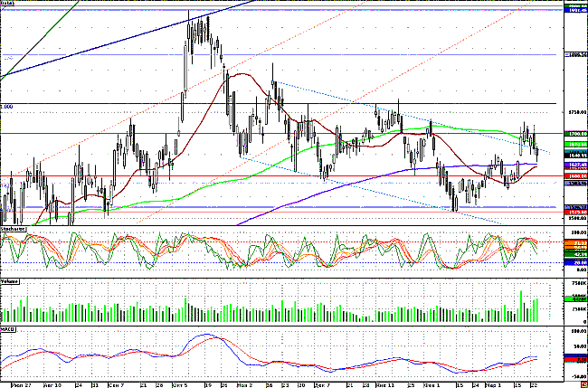This screenshot has width=588, height=388.
Task: Click the 1750.00 price axis label
Action: tap(575, 112)
